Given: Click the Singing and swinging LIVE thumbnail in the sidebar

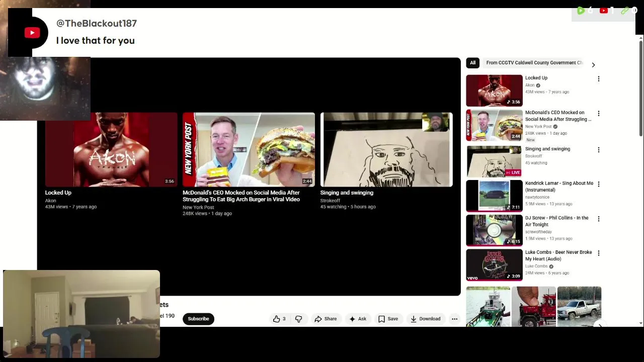Looking at the screenshot, I should (494, 161).
